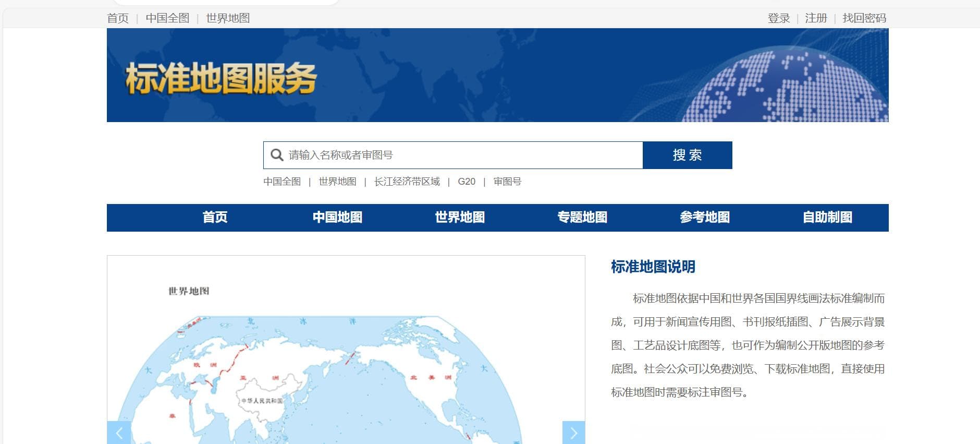Open 参考地图 tab in navigation bar

click(705, 218)
